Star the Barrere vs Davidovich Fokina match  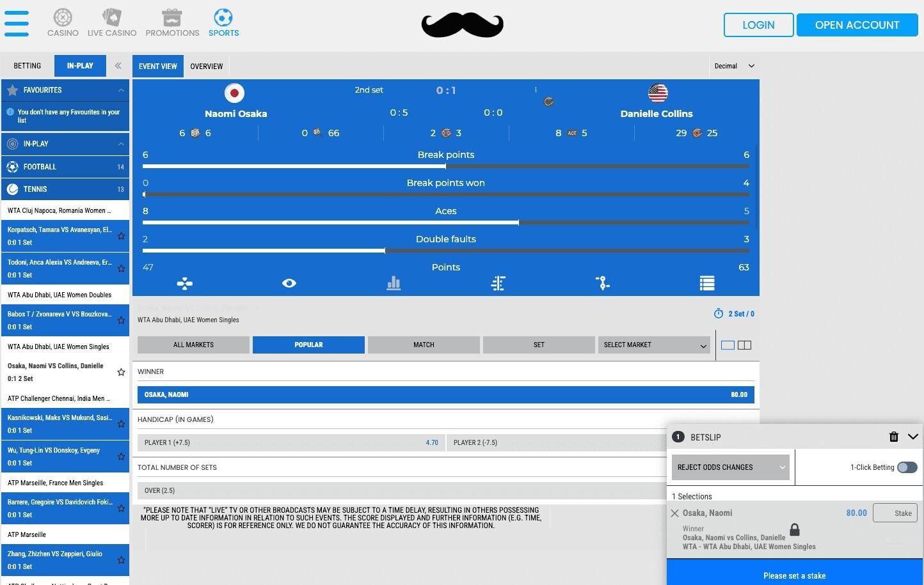click(x=121, y=508)
